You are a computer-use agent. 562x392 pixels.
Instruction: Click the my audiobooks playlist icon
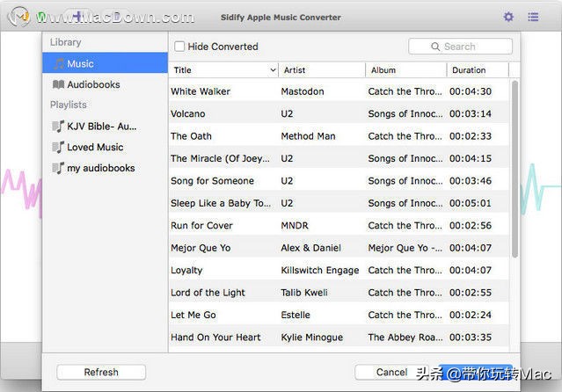[58, 168]
